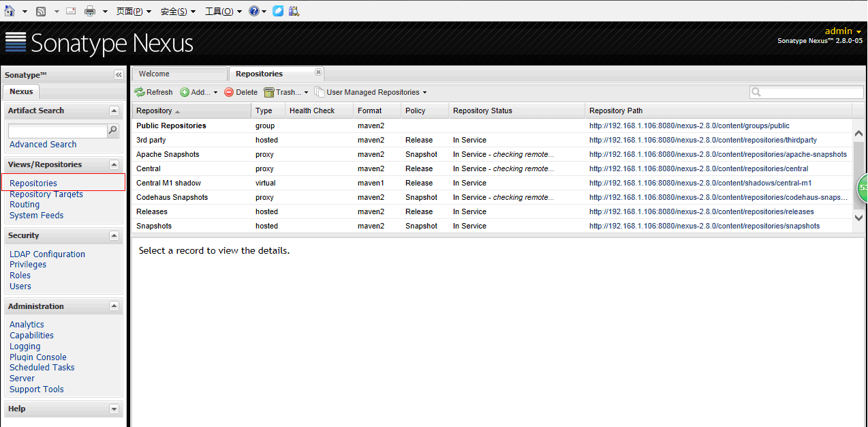
Task: Click in the repository filter search field
Action: 807,92
